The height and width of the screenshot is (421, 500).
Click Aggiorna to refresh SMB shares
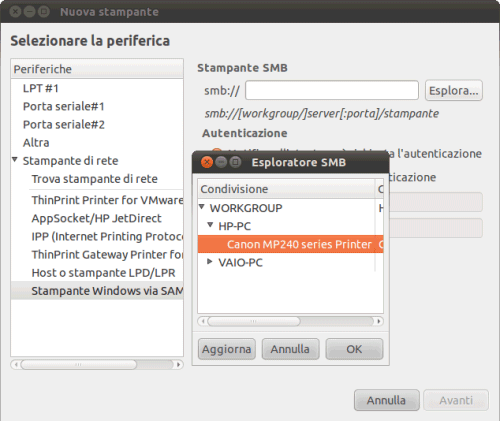[227, 349]
